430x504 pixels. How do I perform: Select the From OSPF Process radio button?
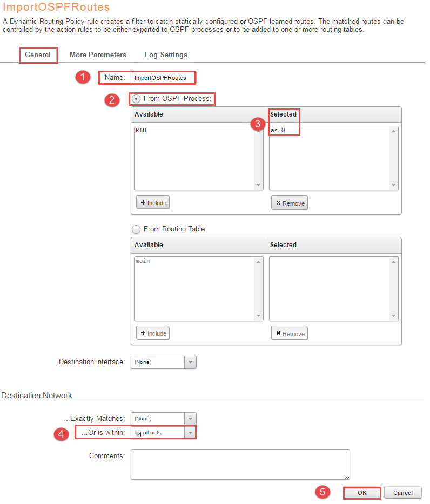pos(136,99)
